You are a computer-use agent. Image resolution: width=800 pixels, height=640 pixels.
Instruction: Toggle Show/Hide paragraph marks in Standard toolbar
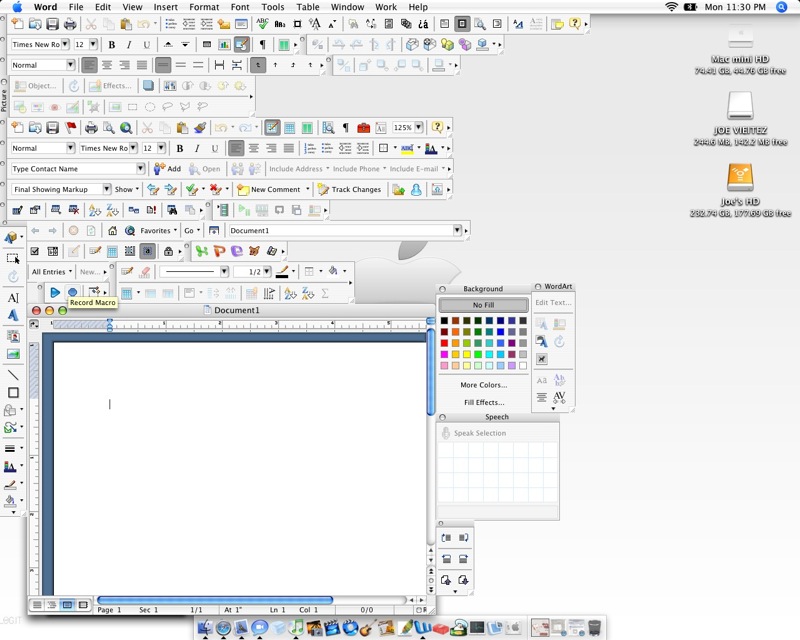345,128
